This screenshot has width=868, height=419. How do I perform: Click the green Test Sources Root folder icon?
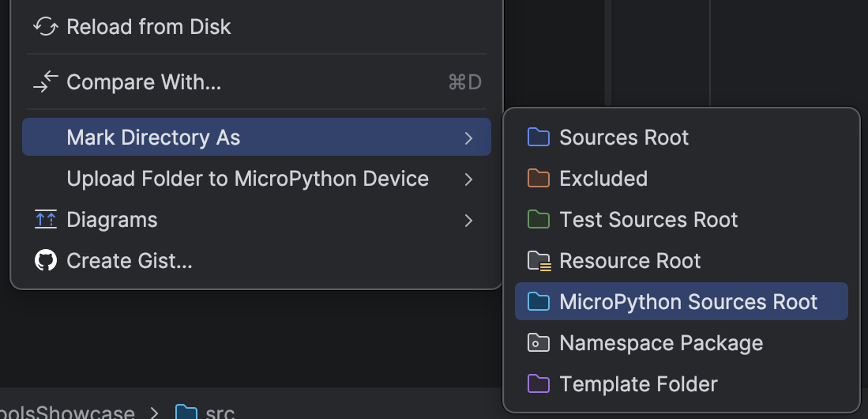pos(538,220)
